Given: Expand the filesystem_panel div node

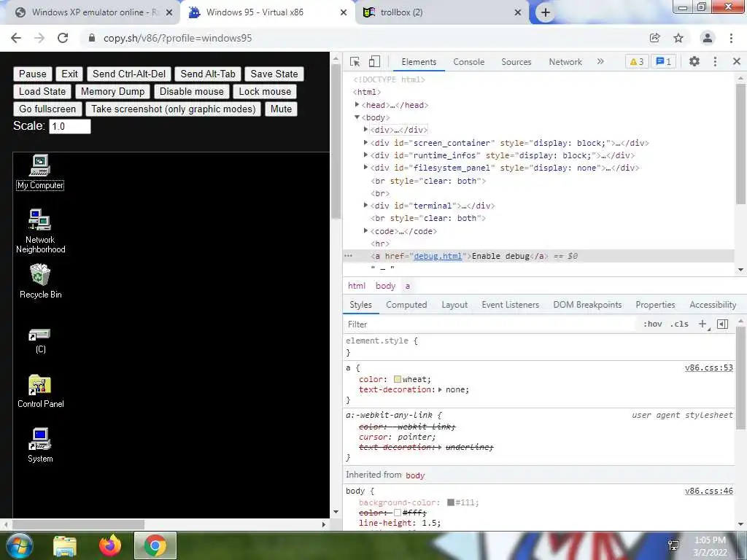Looking at the screenshot, I should click(365, 167).
